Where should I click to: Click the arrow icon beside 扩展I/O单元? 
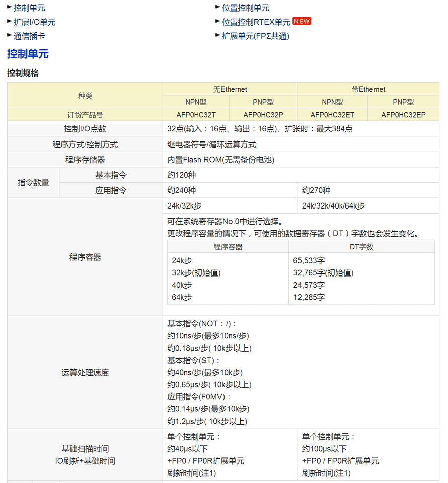point(9,22)
